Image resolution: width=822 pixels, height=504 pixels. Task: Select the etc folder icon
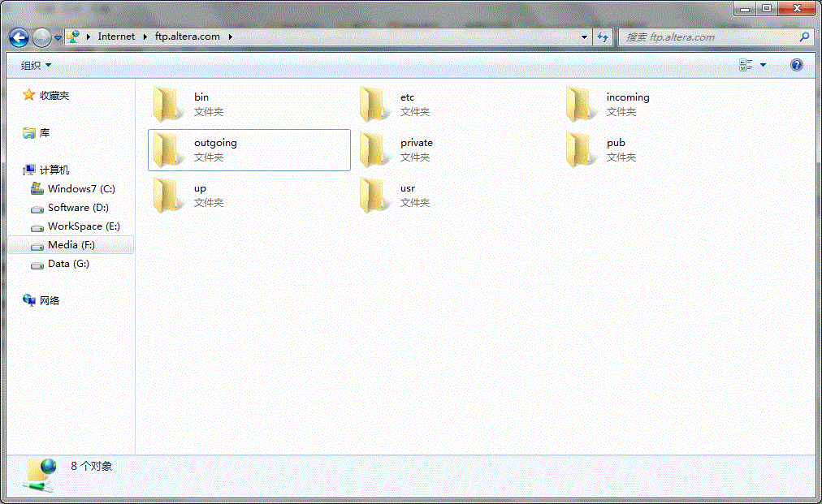coord(374,105)
